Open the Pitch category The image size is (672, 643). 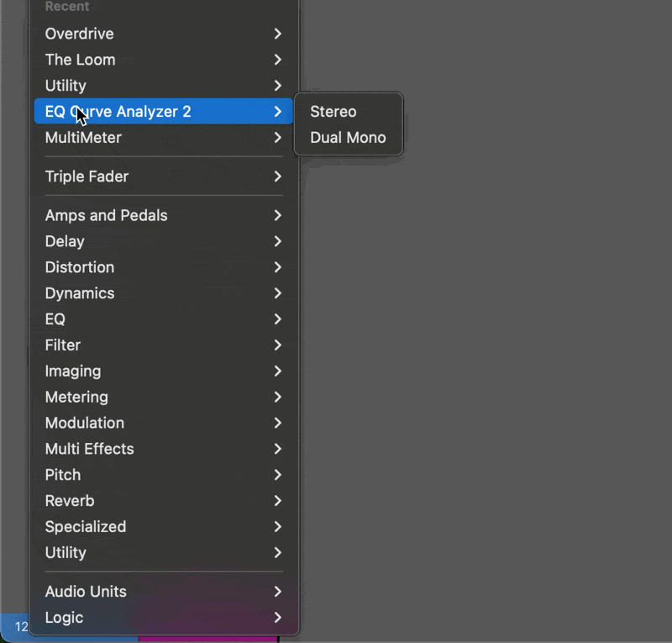pos(63,475)
